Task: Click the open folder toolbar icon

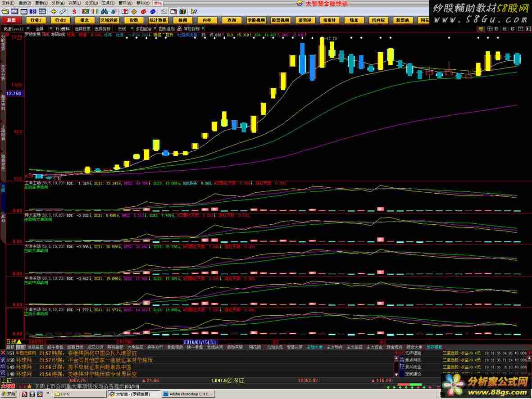Action: (5, 12)
